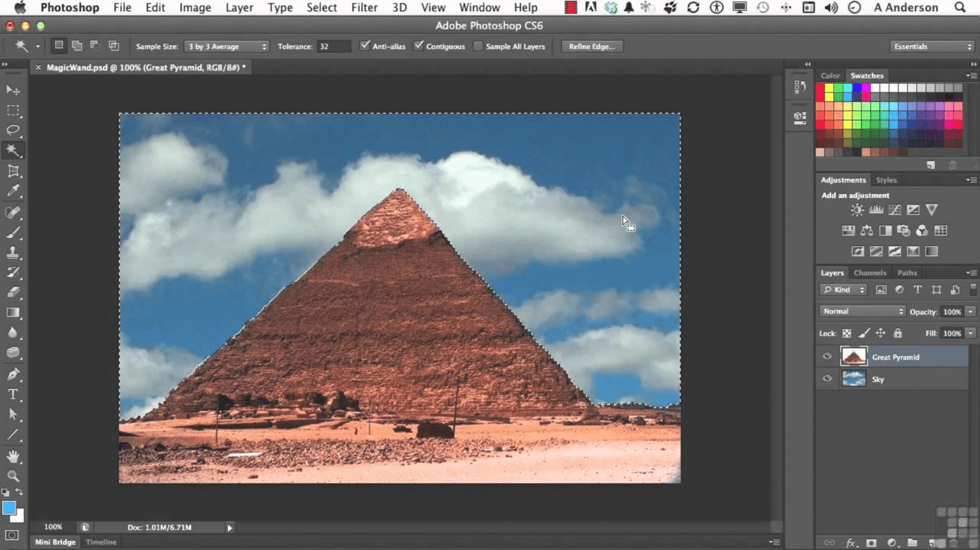
Task: Add a Vibrance adjustment
Action: point(932,210)
